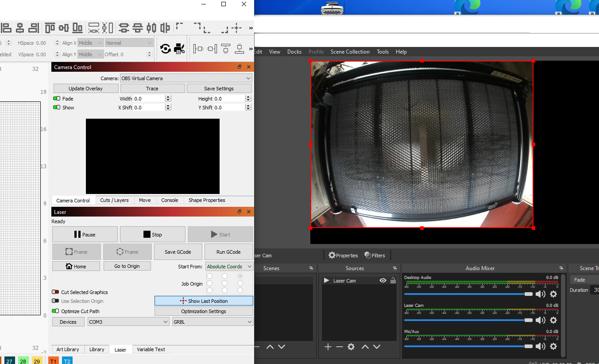The width and height of the screenshot is (599, 364).
Task: Open source Filters in OBS toolbar
Action: tap(375, 256)
